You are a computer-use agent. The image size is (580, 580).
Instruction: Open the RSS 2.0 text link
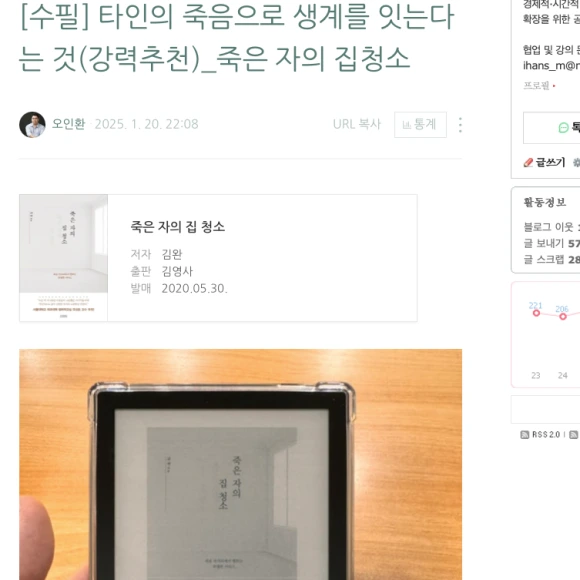point(546,435)
